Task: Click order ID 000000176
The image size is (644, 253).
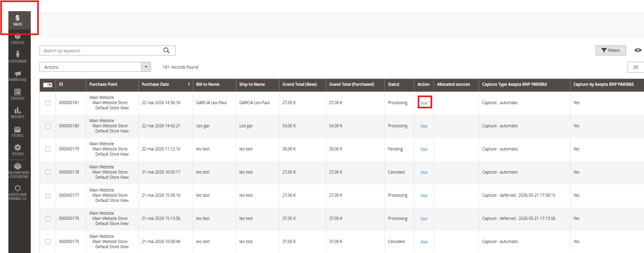Action: 69,219
